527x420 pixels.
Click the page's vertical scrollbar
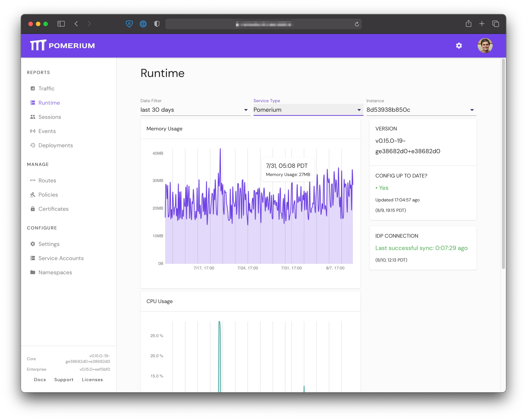pos(503,164)
